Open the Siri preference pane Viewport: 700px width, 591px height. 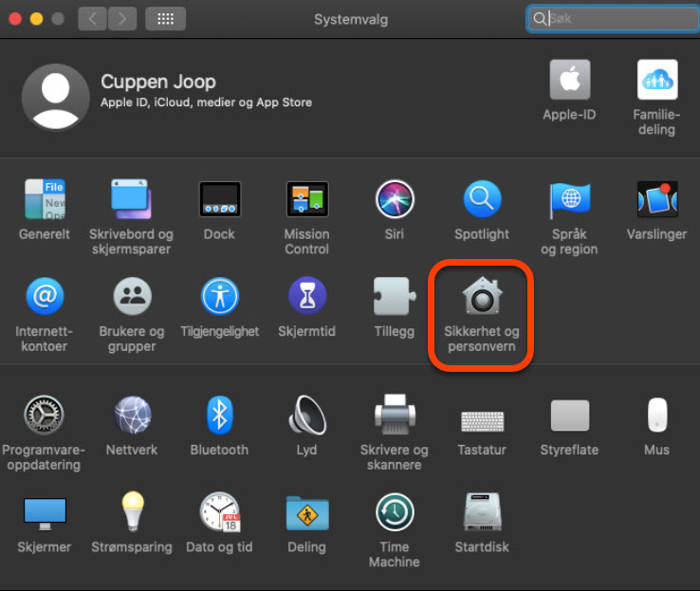pyautogui.click(x=395, y=199)
